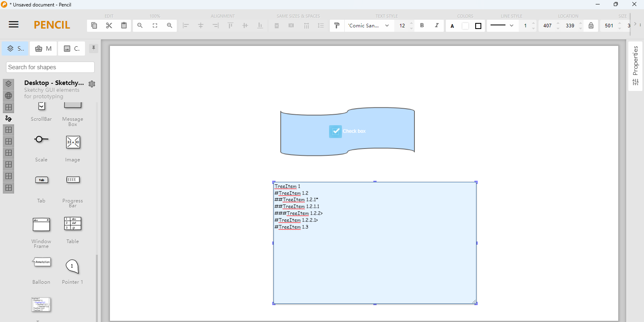Open collection settings gear icon
644x322 pixels.
pos(92,84)
